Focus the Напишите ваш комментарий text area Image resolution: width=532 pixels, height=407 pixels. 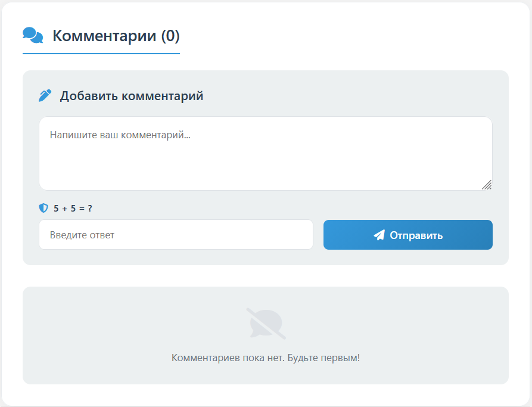[266, 153]
